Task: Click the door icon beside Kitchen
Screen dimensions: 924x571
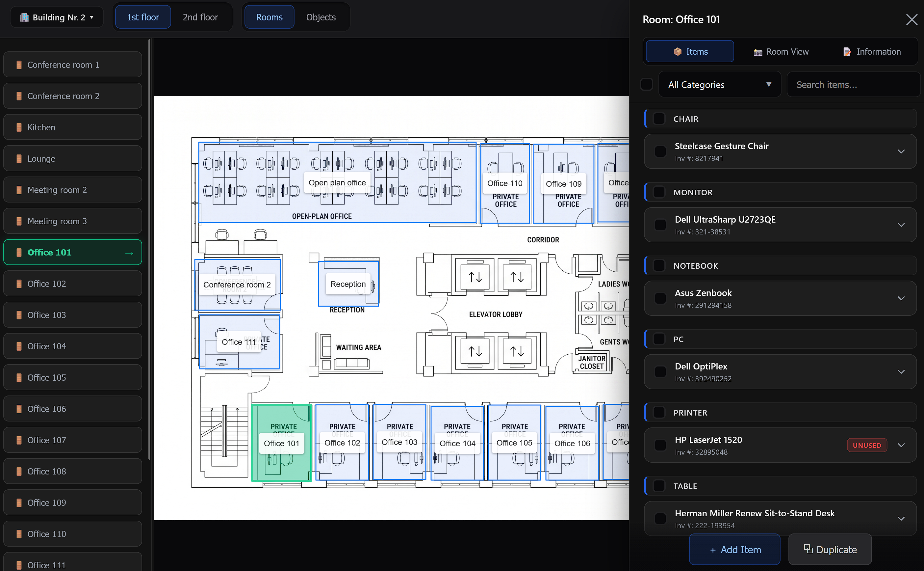Action: 19,128
